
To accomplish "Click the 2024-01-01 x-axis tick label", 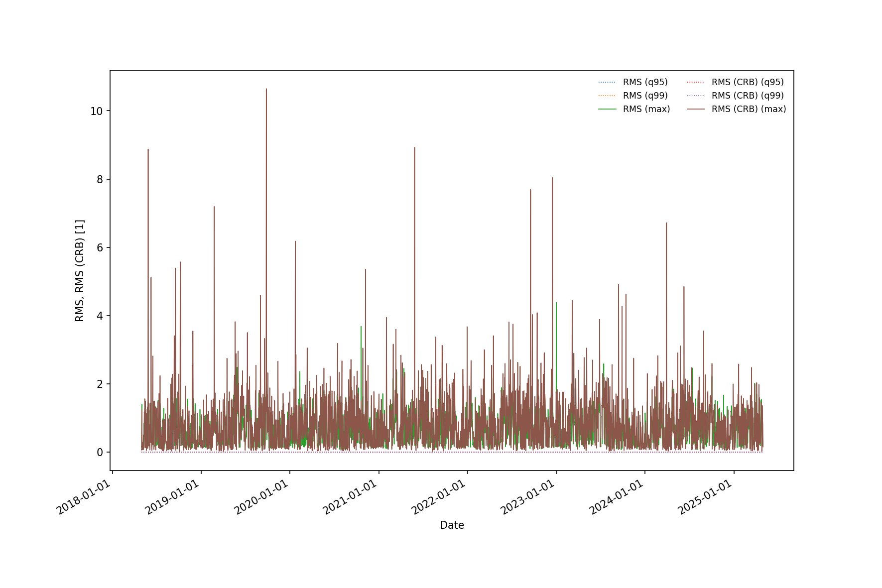I will [617, 497].
